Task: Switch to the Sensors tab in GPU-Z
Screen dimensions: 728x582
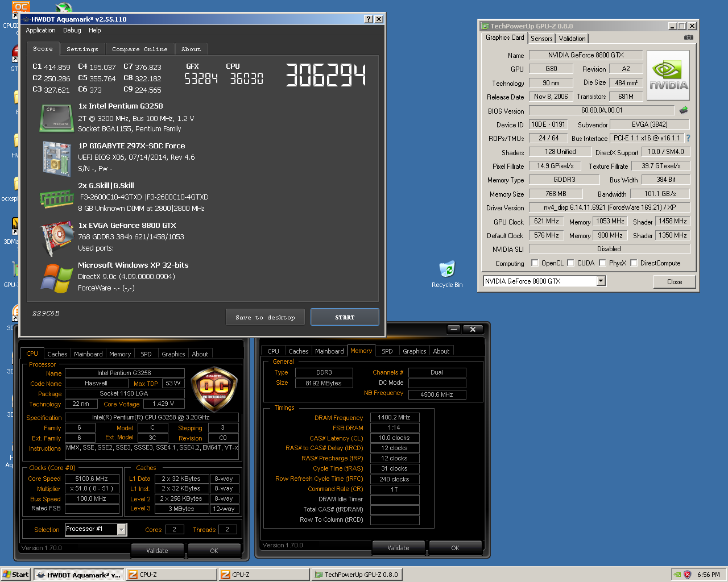Action: [541, 38]
